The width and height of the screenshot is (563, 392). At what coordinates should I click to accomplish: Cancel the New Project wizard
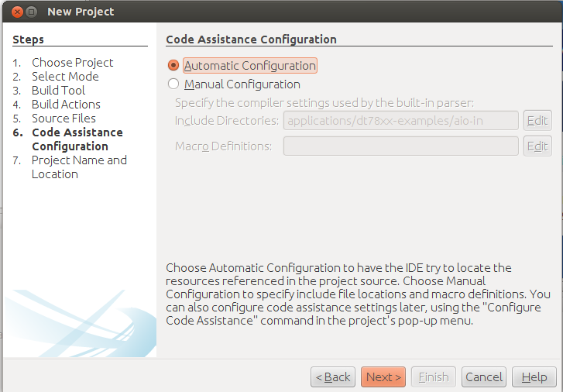click(x=484, y=377)
